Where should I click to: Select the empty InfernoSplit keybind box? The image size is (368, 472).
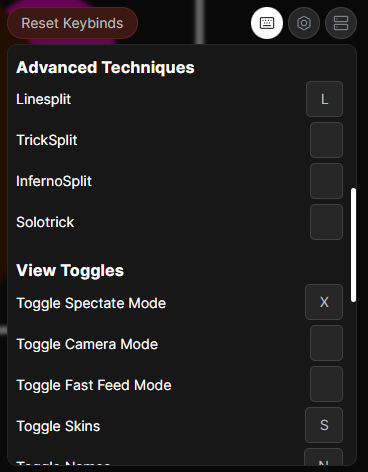[x=326, y=181]
